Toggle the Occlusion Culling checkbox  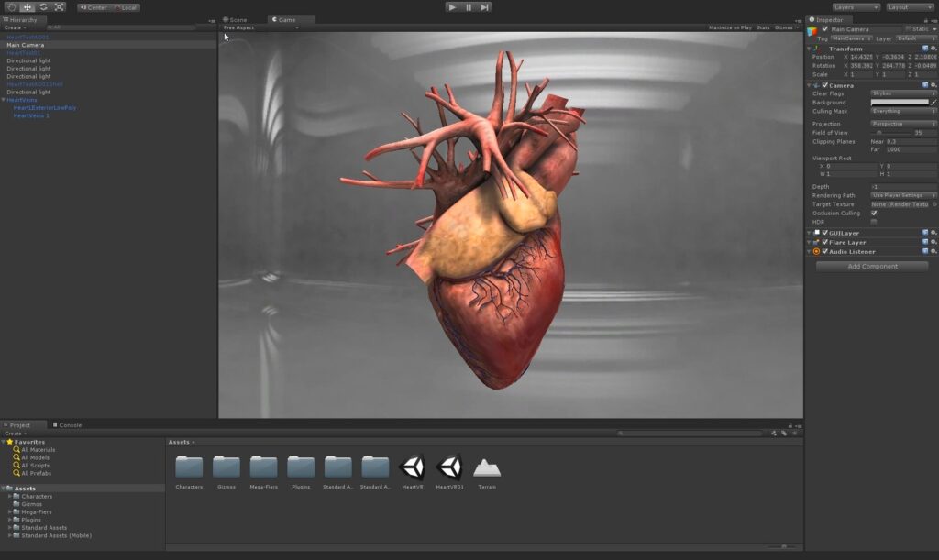click(x=874, y=214)
